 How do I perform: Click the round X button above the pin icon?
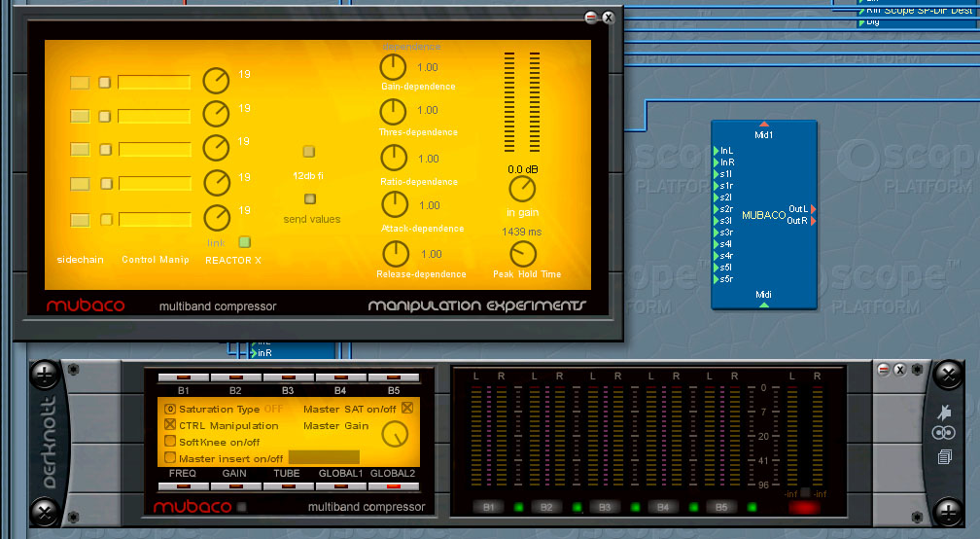(948, 375)
